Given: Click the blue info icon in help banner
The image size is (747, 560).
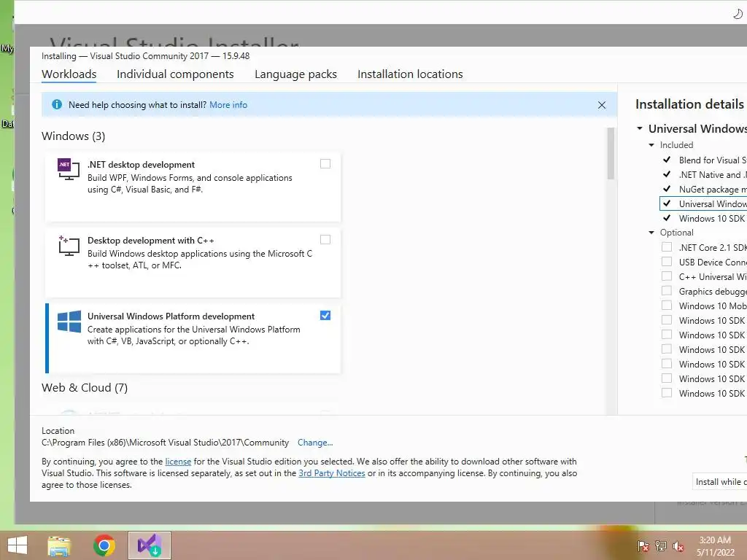Looking at the screenshot, I should click(57, 105).
